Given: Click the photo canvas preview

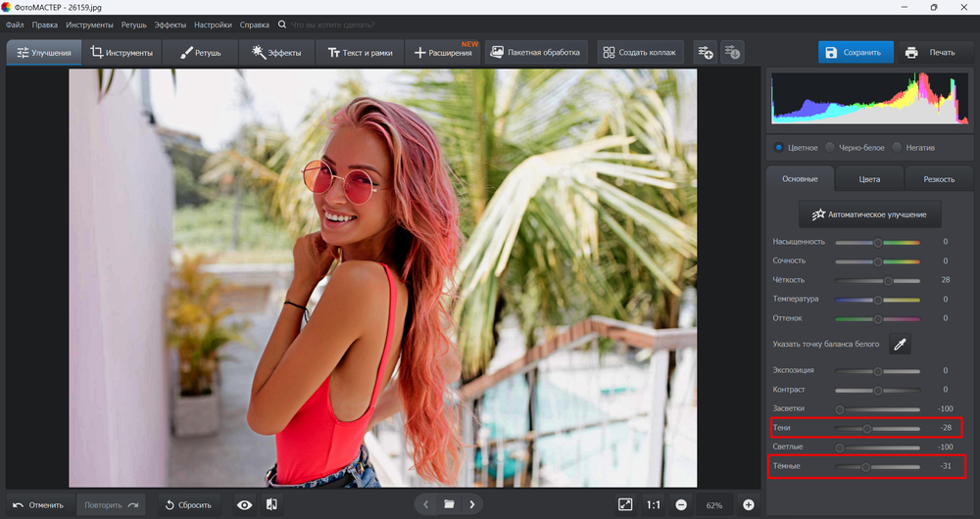Looking at the screenshot, I should click(x=382, y=278).
